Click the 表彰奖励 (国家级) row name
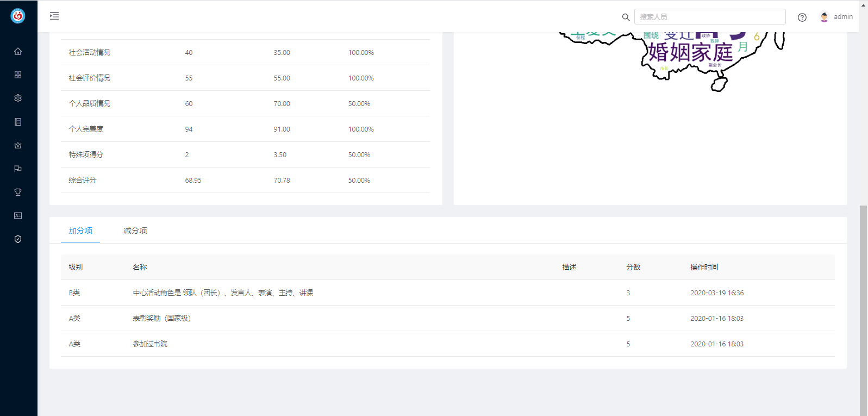Viewport: 868px width, 416px height. point(162,318)
